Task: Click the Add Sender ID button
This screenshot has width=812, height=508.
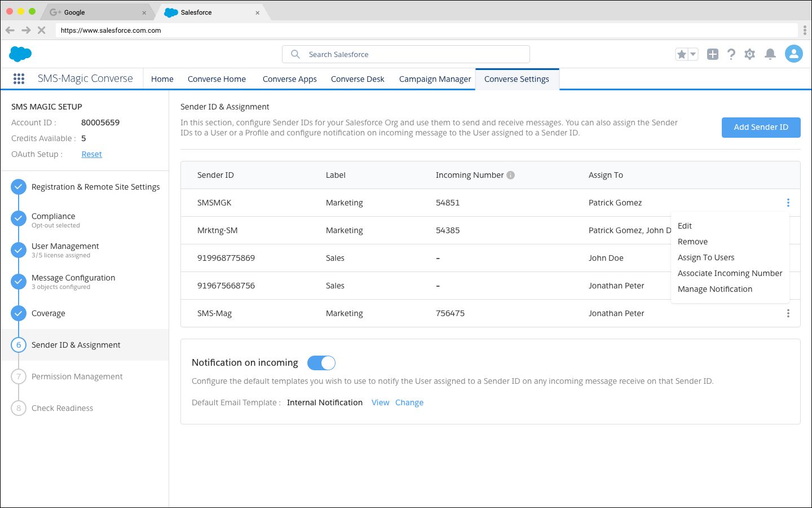Action: [761, 127]
